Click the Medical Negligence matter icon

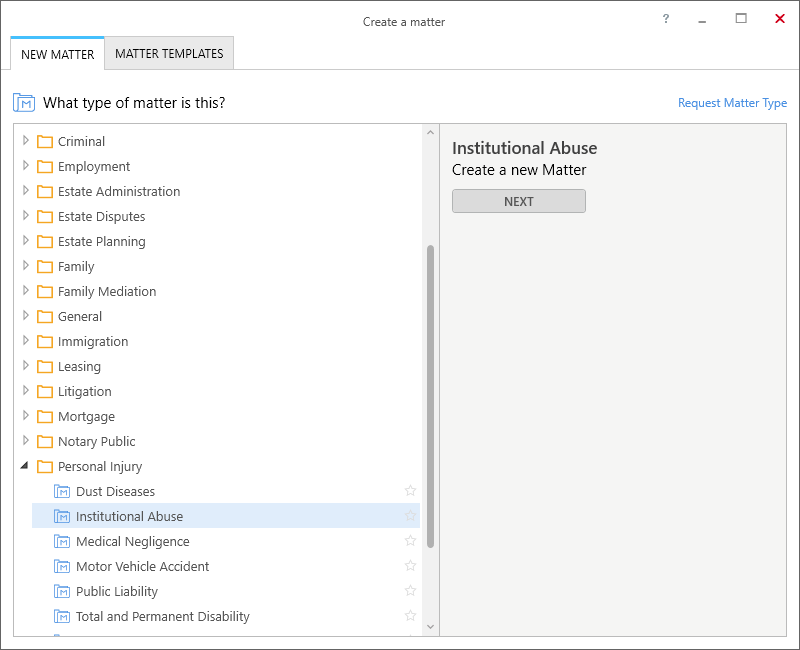[62, 541]
